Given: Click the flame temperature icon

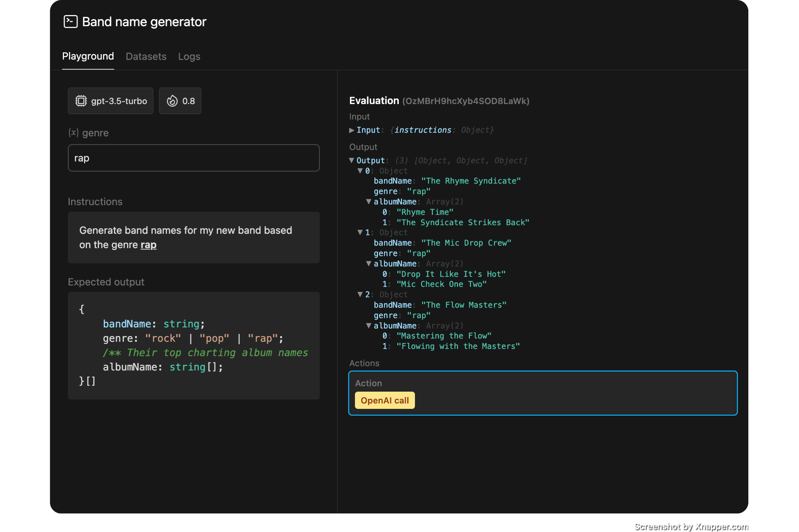Looking at the screenshot, I should point(172,101).
